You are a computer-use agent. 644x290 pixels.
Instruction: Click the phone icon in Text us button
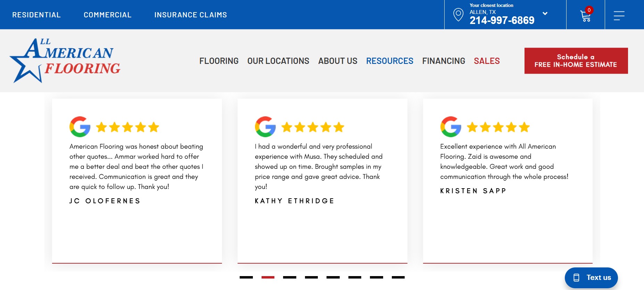coord(576,277)
